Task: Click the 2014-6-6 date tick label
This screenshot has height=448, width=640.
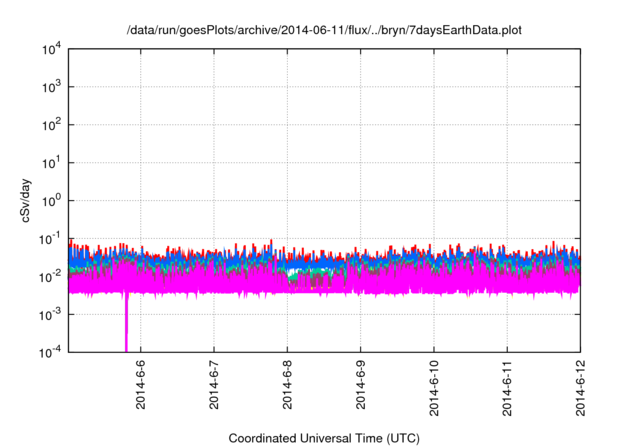Action: pos(140,384)
